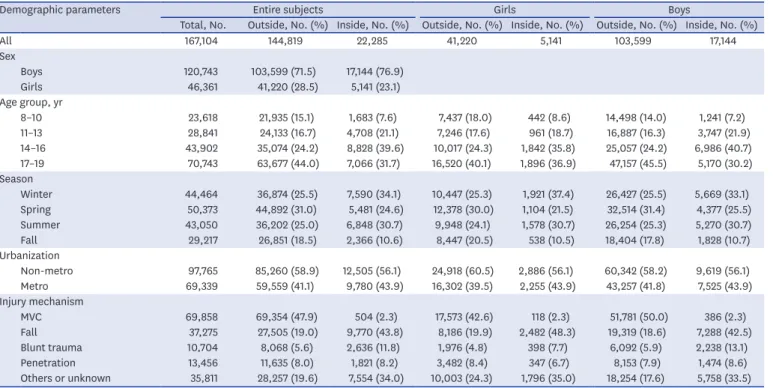Click the 'Boys' column group header
Viewport: 773px width, 388px height.
click(x=679, y=9)
